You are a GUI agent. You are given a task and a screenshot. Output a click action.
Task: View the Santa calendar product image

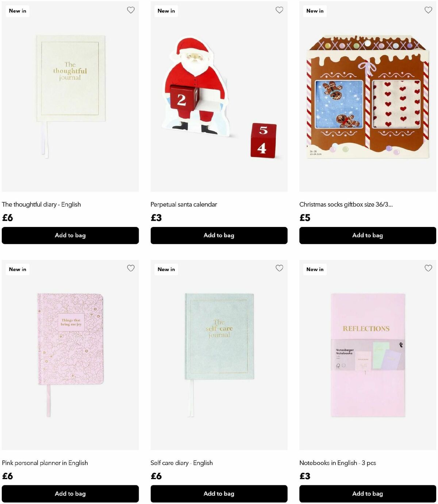219,96
